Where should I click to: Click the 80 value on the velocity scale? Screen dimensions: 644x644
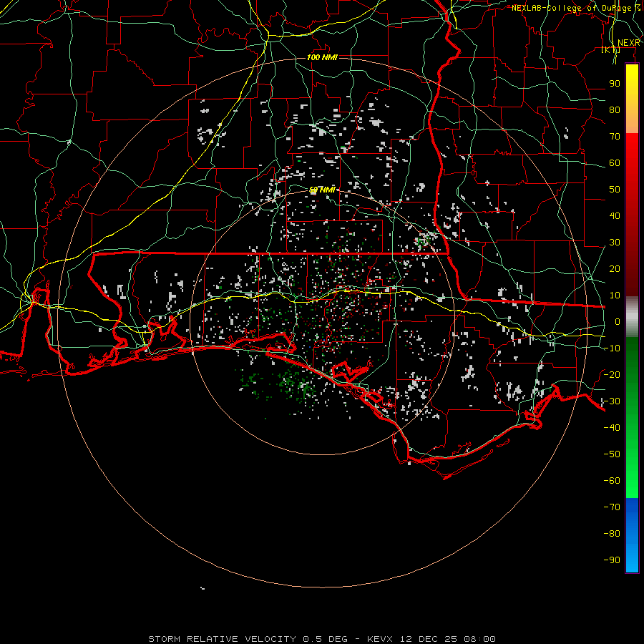[615, 110]
